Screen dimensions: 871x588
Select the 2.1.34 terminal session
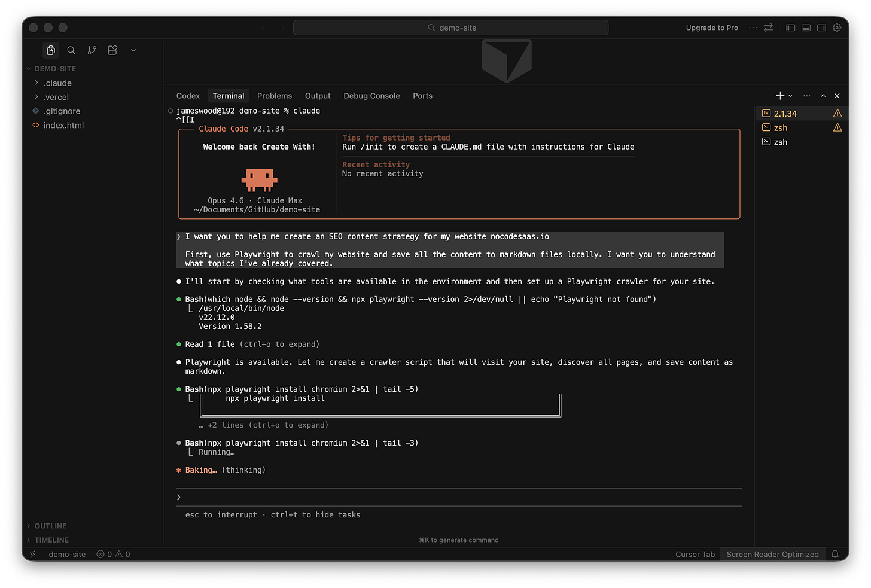(785, 114)
